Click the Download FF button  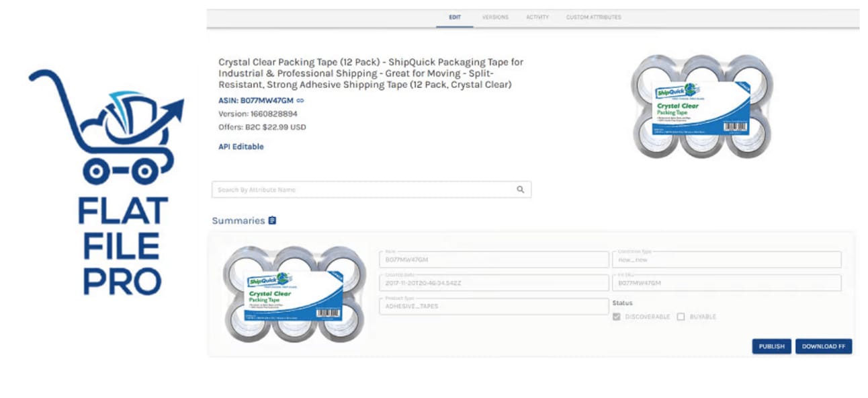pos(824,346)
